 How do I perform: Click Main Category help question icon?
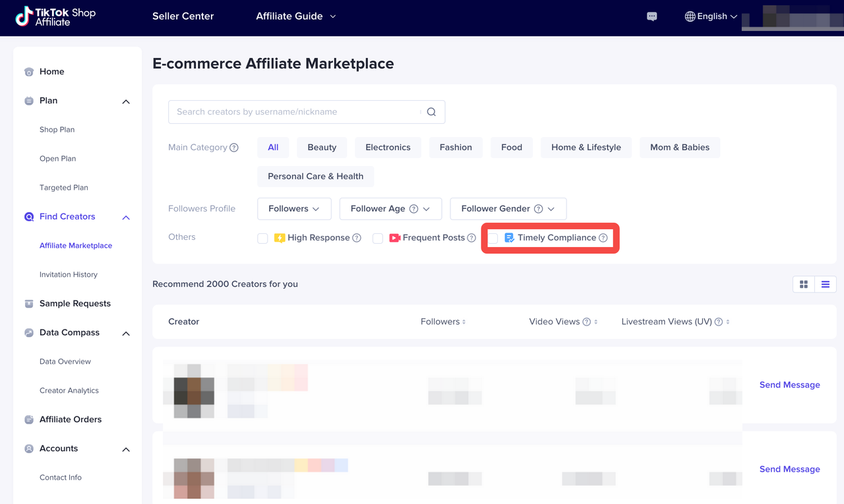pos(233,148)
